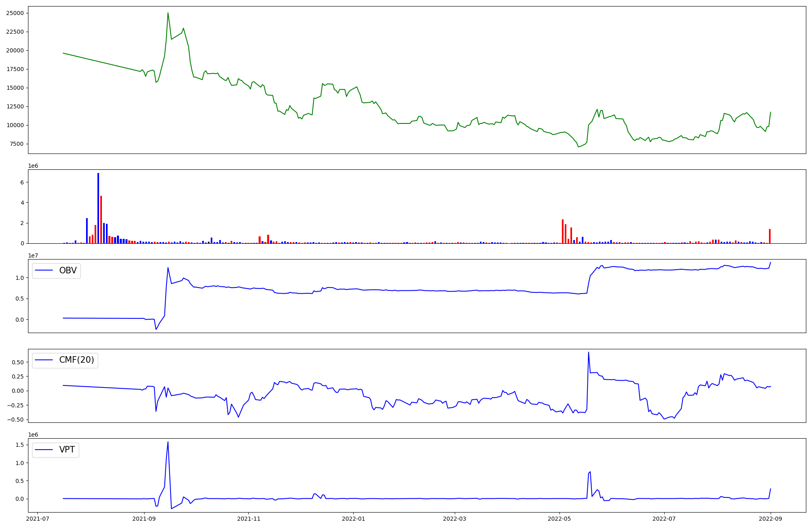
Task: Click the 2022-01 x-axis date label
Action: coord(353,518)
